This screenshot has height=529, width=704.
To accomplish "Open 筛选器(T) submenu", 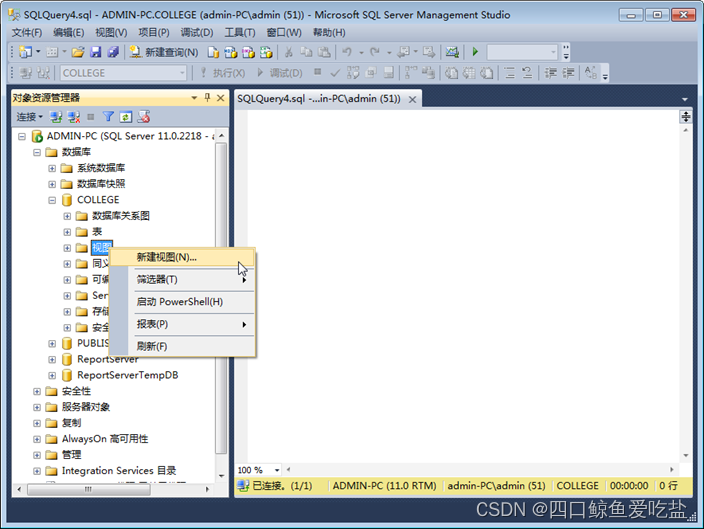I will click(x=182, y=280).
